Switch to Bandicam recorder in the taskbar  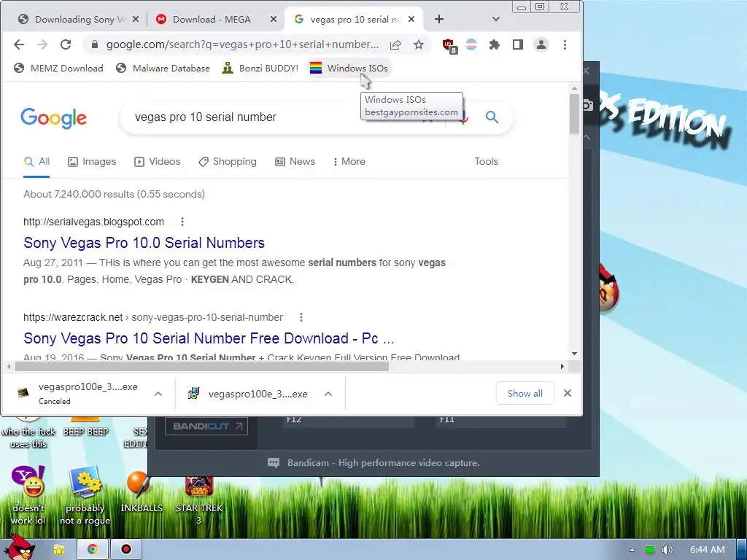[x=126, y=550]
